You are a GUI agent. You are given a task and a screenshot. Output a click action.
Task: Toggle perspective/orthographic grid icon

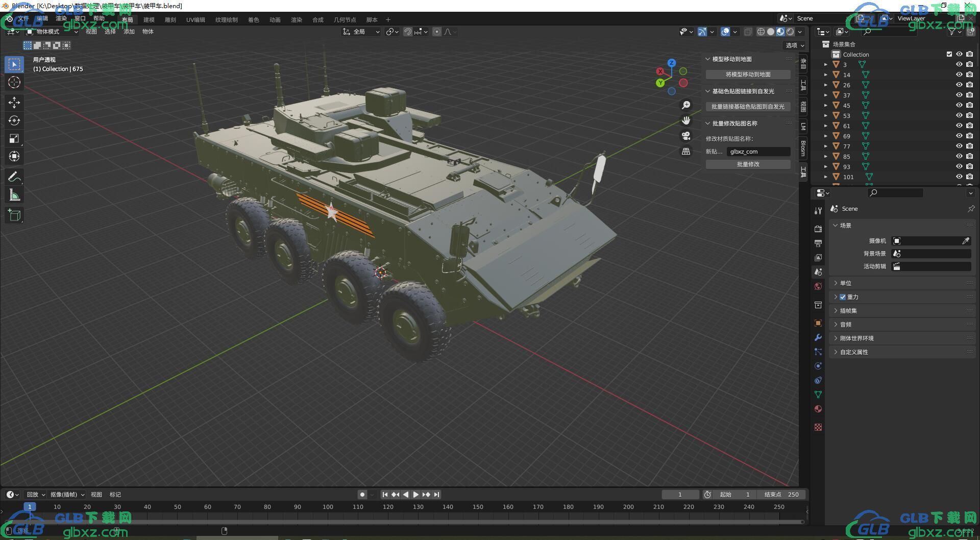686,151
